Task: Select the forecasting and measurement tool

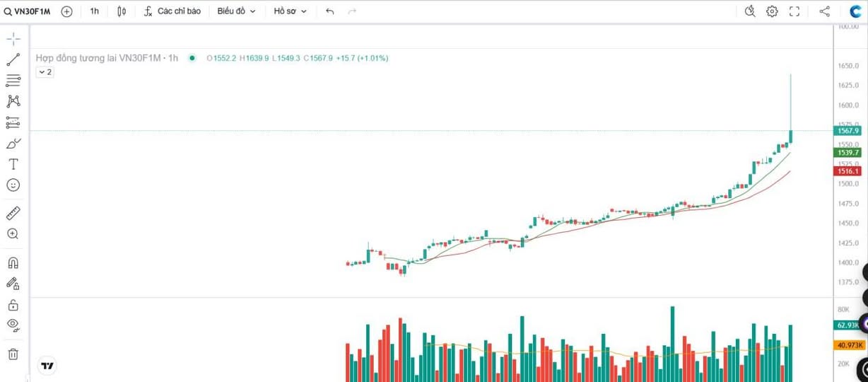Action: (13, 122)
